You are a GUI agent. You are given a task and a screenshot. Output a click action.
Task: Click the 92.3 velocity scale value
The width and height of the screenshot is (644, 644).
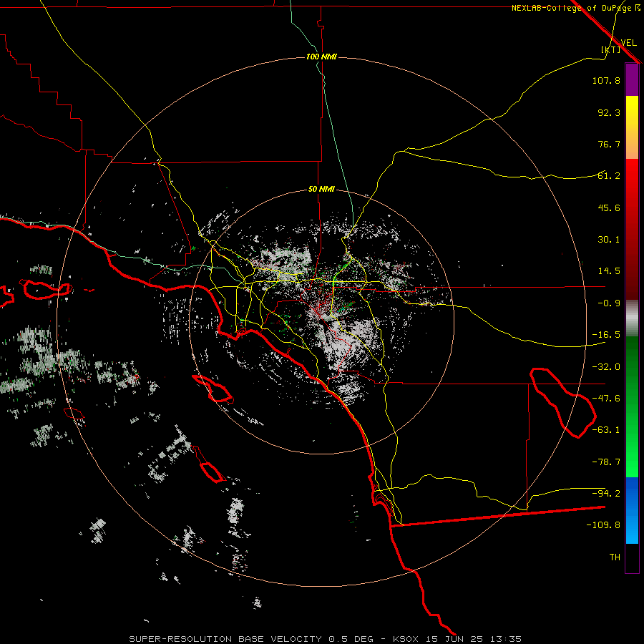(609, 112)
